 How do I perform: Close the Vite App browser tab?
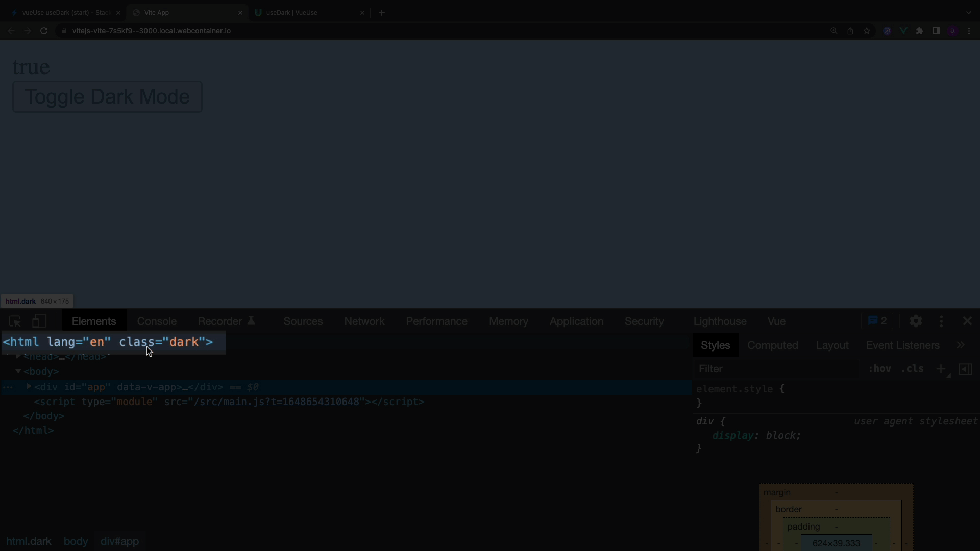(240, 13)
